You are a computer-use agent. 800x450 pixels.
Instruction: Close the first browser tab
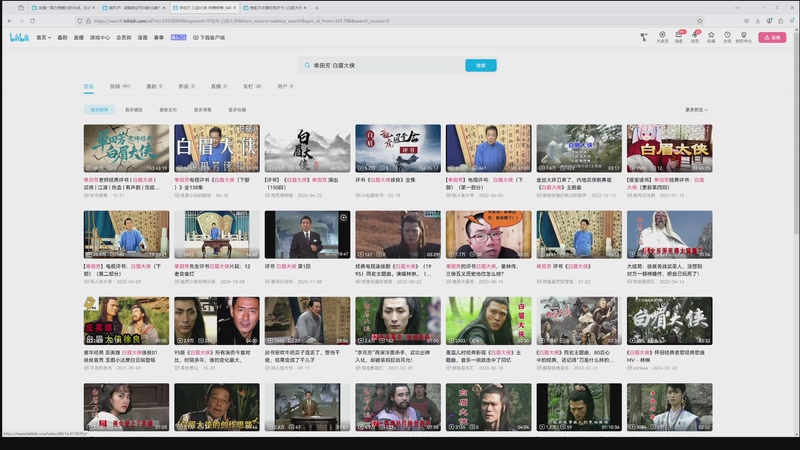coord(93,8)
